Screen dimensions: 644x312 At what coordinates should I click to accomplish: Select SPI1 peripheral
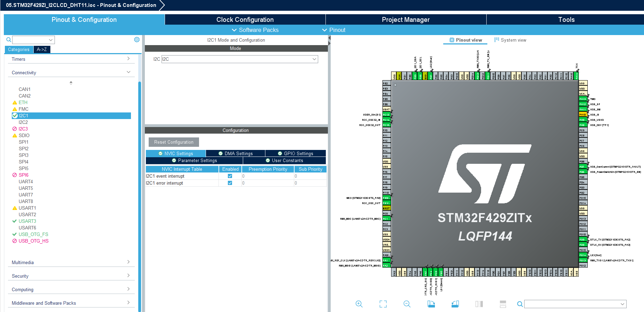24,142
